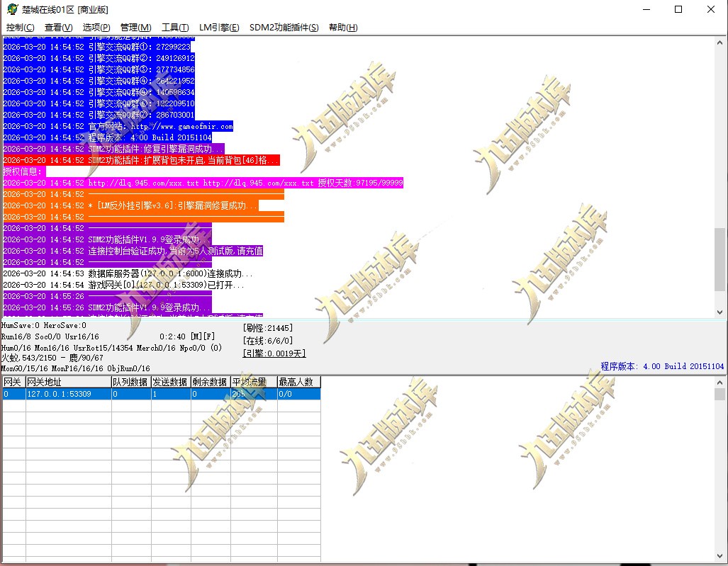
Task: Click the 20b average traffic cell
Action: coord(254,394)
